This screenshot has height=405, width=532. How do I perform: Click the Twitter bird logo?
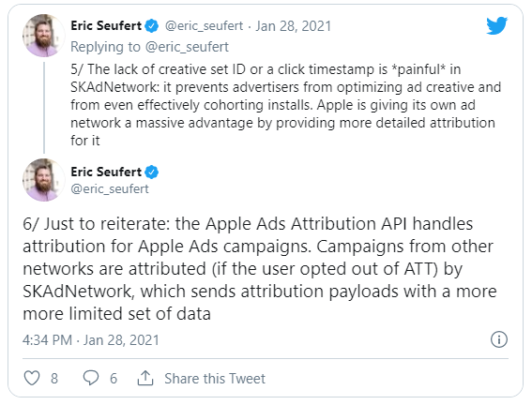(x=496, y=25)
